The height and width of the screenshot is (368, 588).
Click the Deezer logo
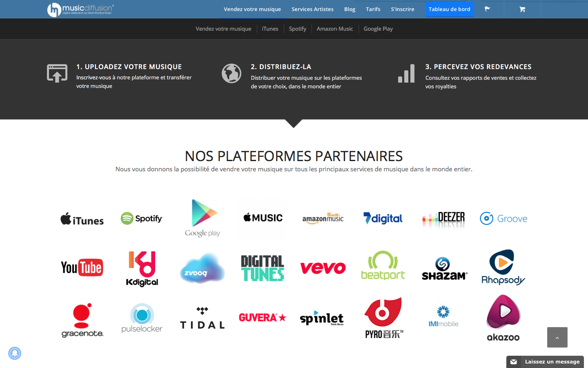(x=443, y=219)
